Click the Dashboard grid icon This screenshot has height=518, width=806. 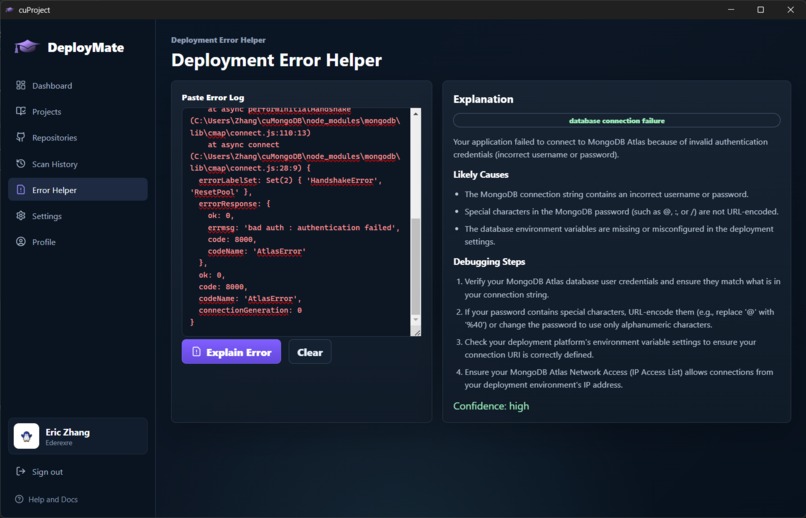pos(21,85)
